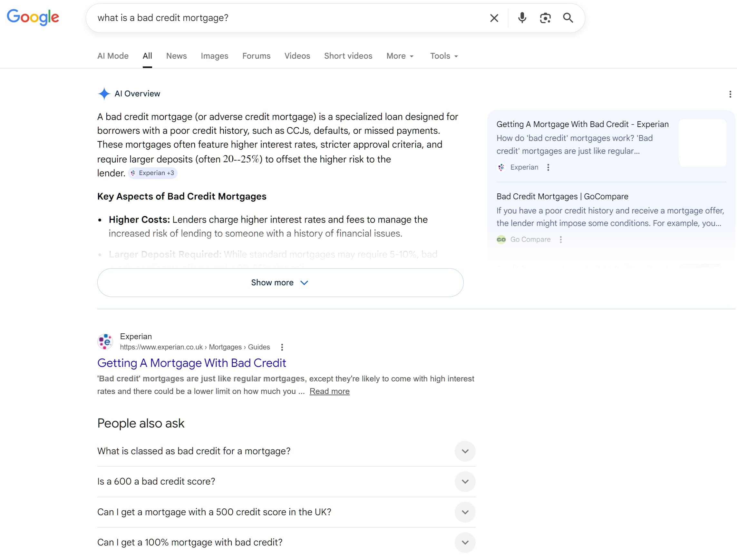This screenshot has height=560, width=737.
Task: Click the 'Higher Costs:' bullet text
Action: 139,220
